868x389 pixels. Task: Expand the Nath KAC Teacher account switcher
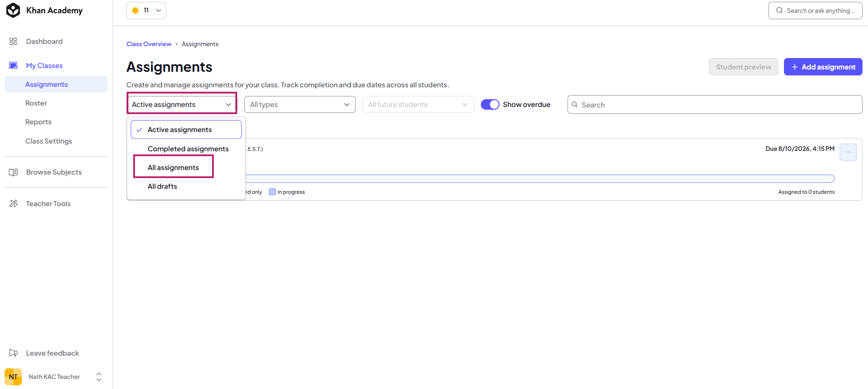(99, 377)
